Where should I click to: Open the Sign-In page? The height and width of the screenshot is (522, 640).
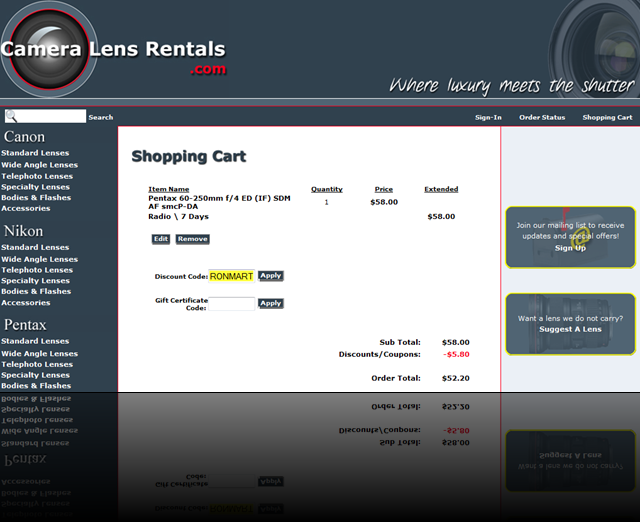[488, 118]
